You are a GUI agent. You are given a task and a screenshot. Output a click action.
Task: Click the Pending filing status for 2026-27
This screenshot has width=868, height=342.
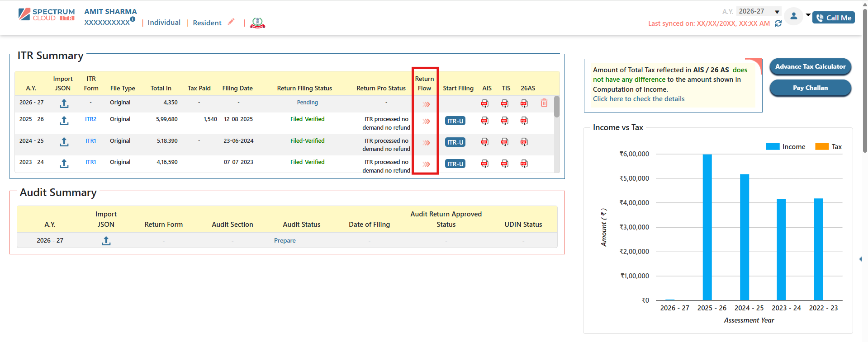click(307, 103)
